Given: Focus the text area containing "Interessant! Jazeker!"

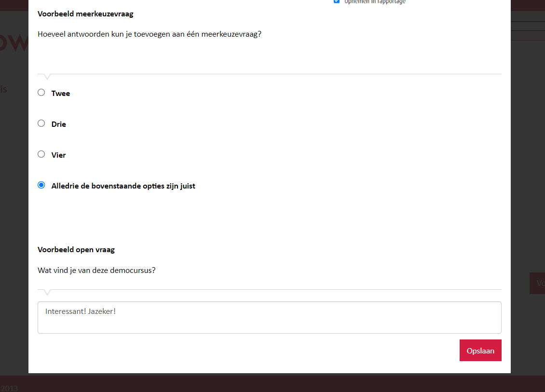Looking at the screenshot, I should 270,318.
